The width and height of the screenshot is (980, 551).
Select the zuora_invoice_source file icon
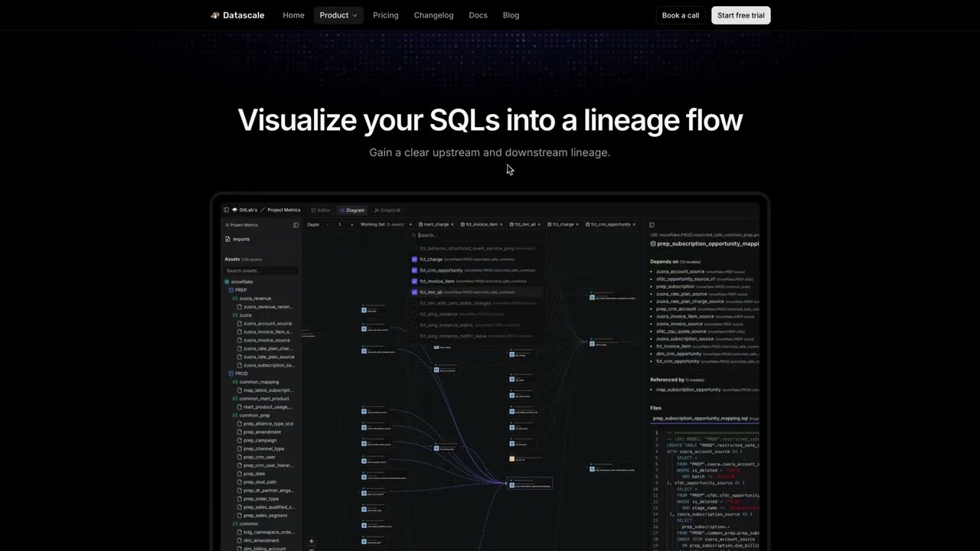[x=240, y=340]
